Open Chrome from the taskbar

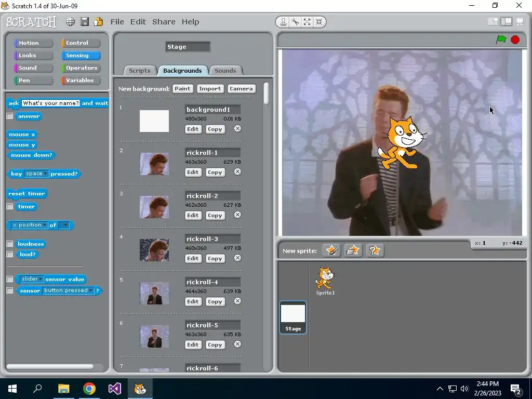pos(89,389)
